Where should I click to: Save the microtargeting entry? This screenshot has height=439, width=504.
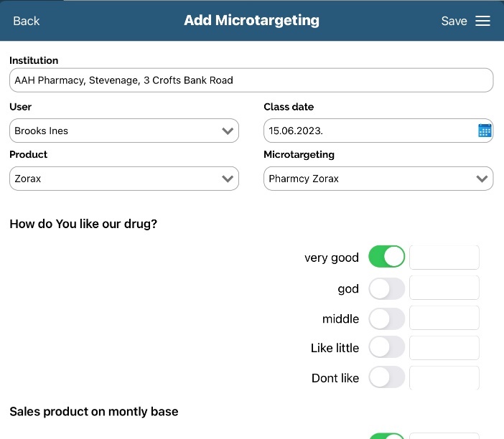pos(454,21)
